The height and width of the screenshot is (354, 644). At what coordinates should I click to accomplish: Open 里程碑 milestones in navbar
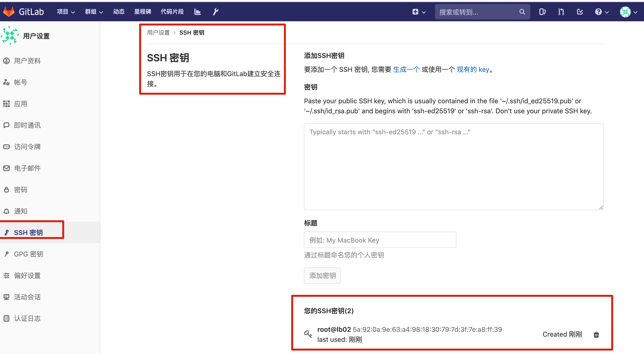(x=143, y=11)
